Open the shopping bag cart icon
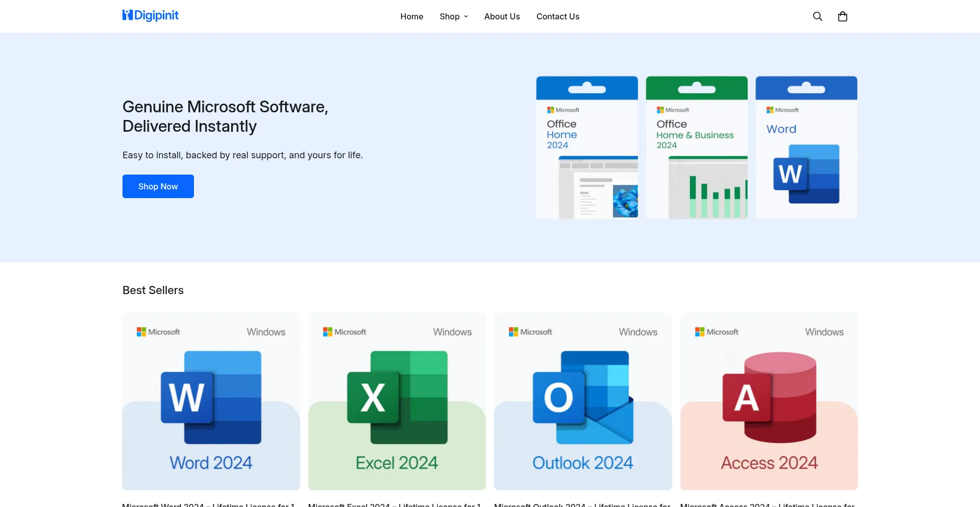This screenshot has height=507, width=980. tap(843, 16)
